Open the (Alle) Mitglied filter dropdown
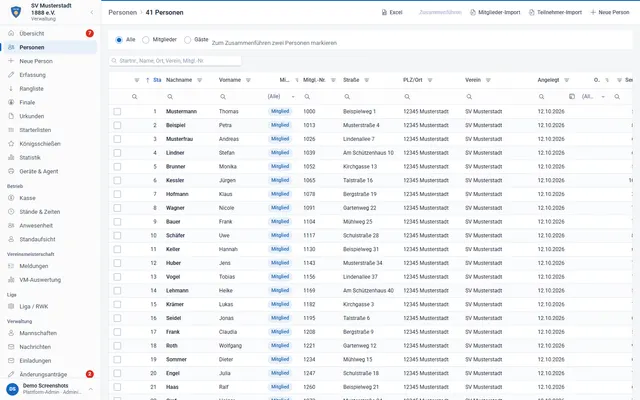This screenshot has width=640, height=400. coord(281,97)
